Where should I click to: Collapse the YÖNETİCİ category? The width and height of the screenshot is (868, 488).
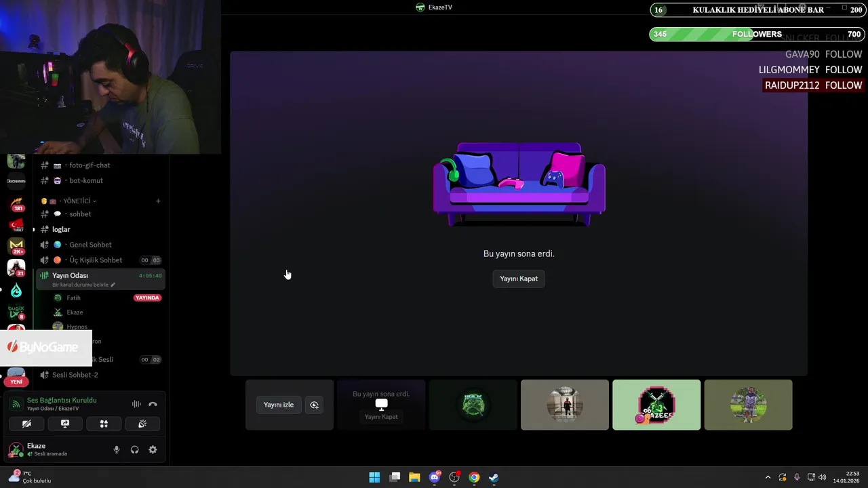coord(79,201)
